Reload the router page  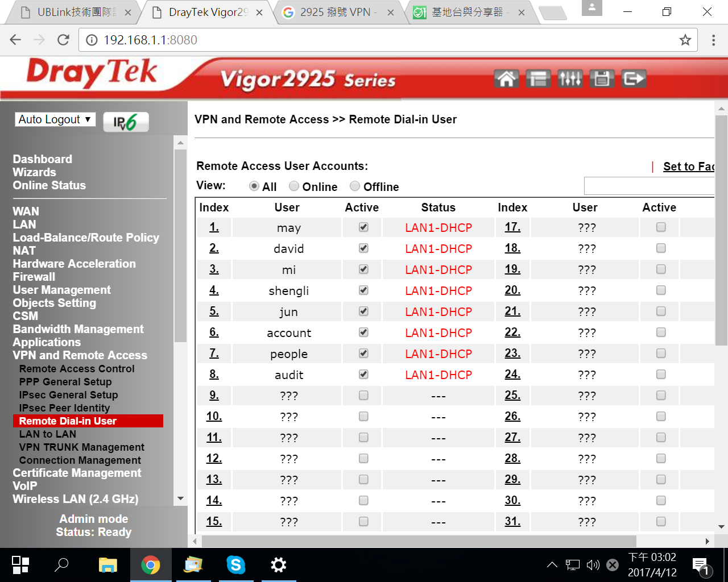tap(63, 40)
